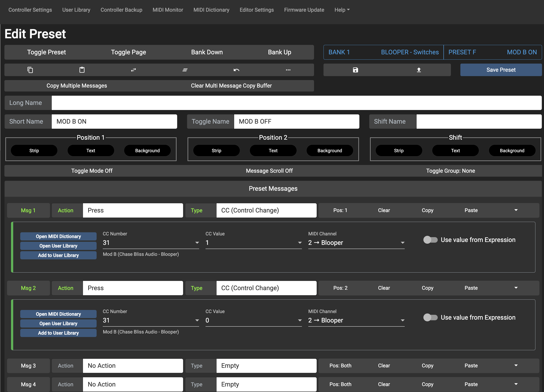Image resolution: width=544 pixels, height=392 pixels.
Task: Click the upload arrow icon
Action: click(419, 70)
